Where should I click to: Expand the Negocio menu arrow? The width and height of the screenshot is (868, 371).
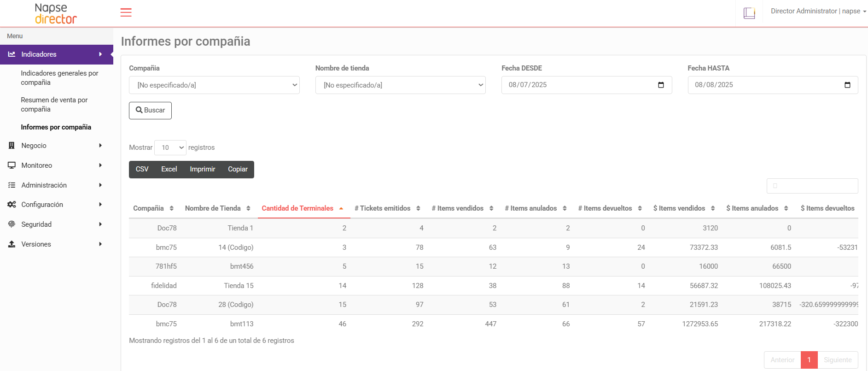coord(100,146)
